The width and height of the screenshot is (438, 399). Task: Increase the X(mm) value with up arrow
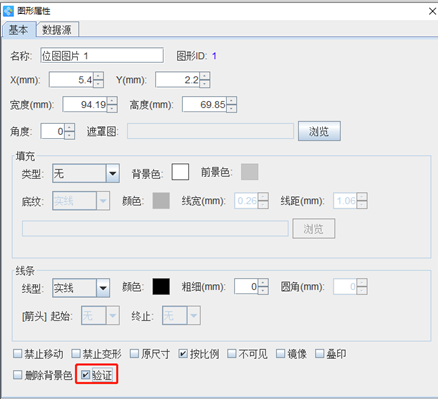pos(98,76)
